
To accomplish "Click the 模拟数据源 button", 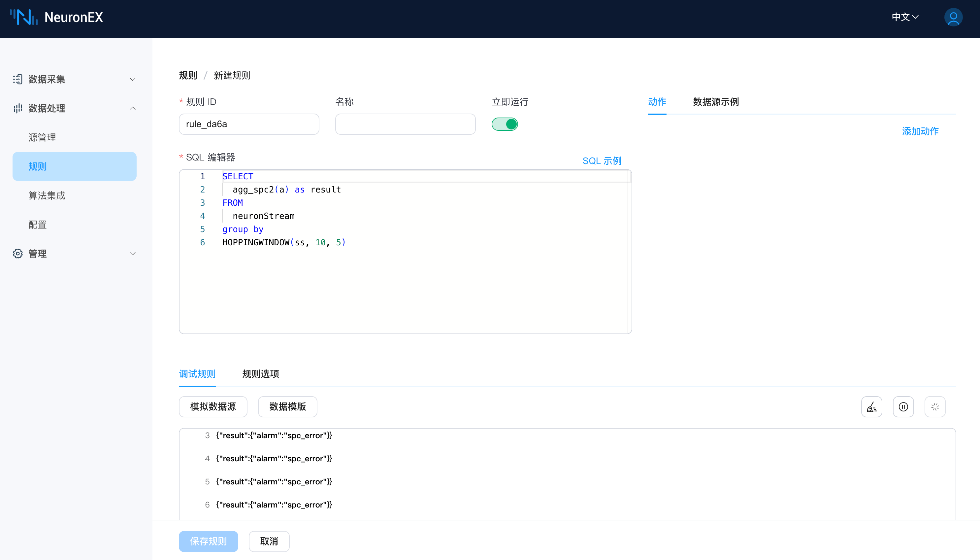I will (213, 406).
